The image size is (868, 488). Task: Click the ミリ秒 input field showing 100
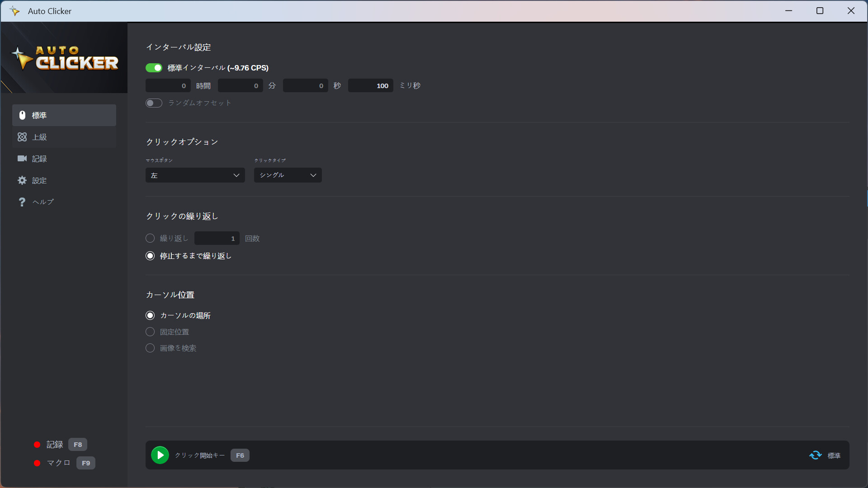[x=370, y=86]
